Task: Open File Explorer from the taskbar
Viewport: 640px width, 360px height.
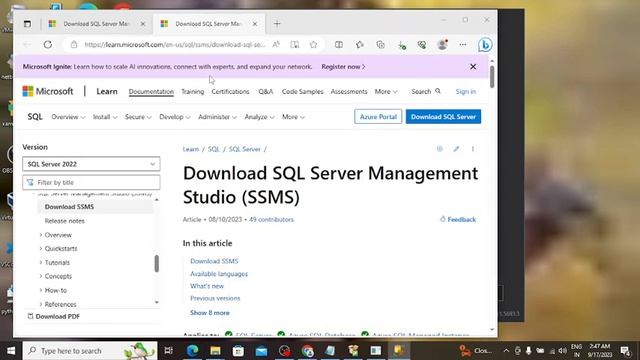Action: click(x=215, y=351)
